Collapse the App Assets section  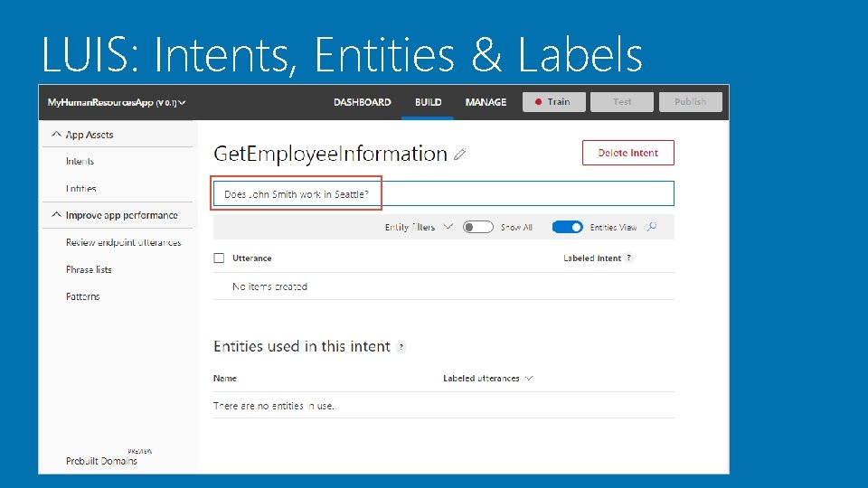point(56,135)
